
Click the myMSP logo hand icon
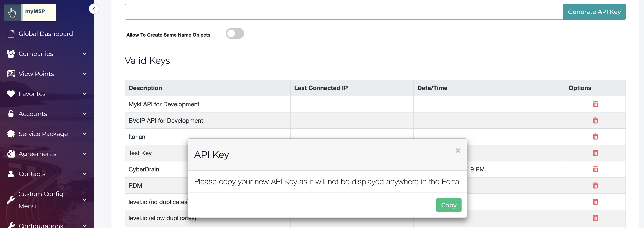point(12,12)
